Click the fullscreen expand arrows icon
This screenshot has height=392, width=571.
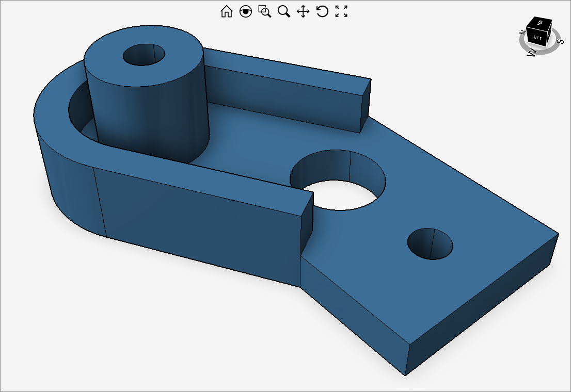[x=341, y=11]
